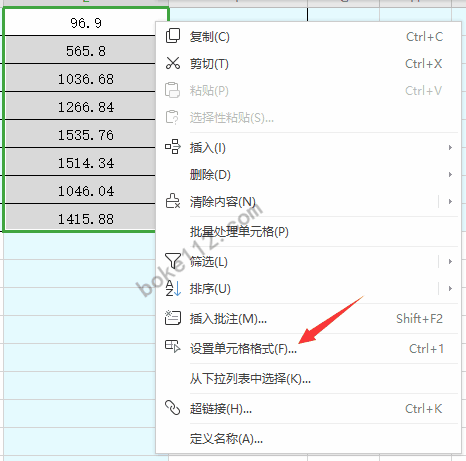This screenshot has height=461, width=466.
Task: Click the Insert icon next to 插入(I)
Action: [173, 147]
